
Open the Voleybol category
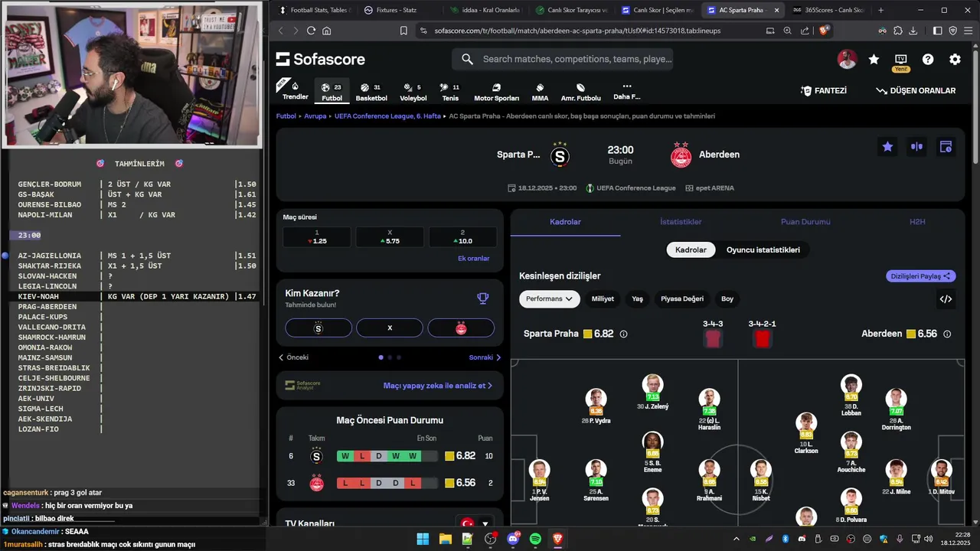pos(413,92)
